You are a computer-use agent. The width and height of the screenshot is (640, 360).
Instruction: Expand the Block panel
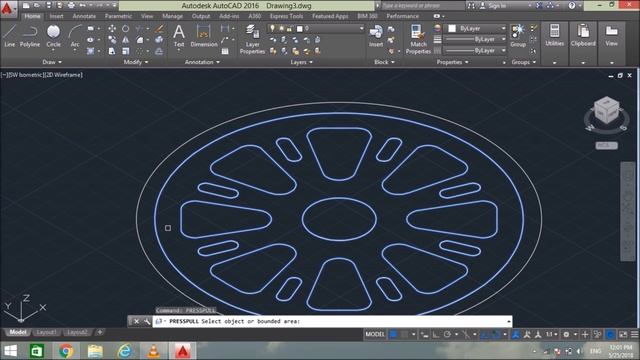point(384,62)
